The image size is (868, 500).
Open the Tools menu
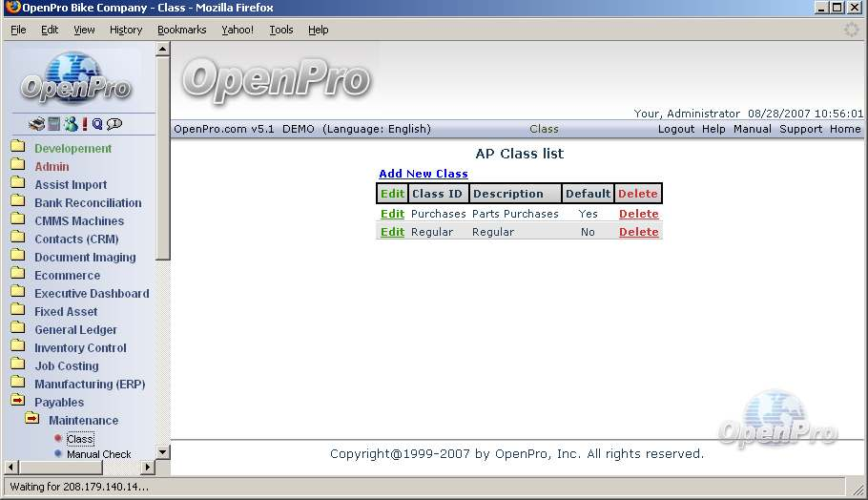click(x=281, y=30)
